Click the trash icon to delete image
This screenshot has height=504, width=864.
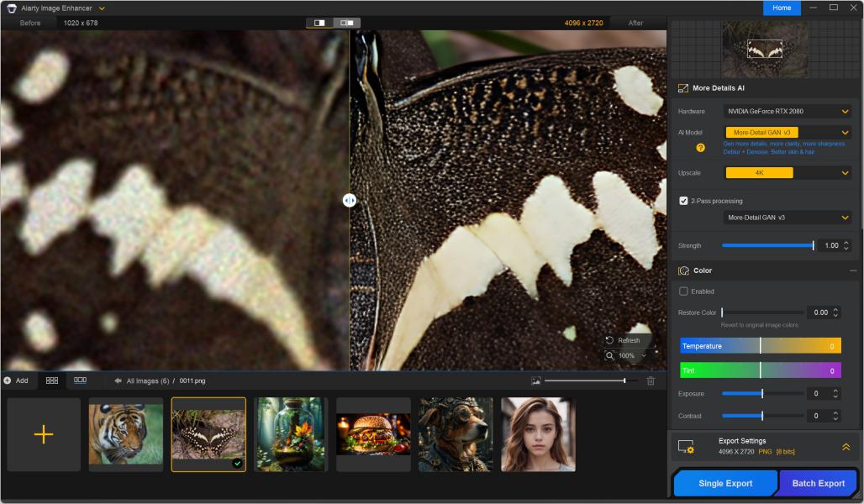[x=651, y=381]
